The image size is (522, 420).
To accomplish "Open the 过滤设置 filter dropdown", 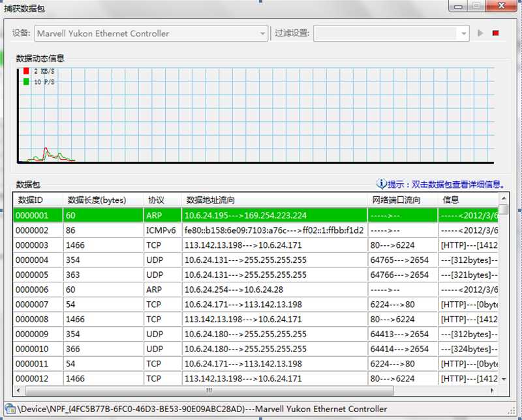I will (x=391, y=33).
